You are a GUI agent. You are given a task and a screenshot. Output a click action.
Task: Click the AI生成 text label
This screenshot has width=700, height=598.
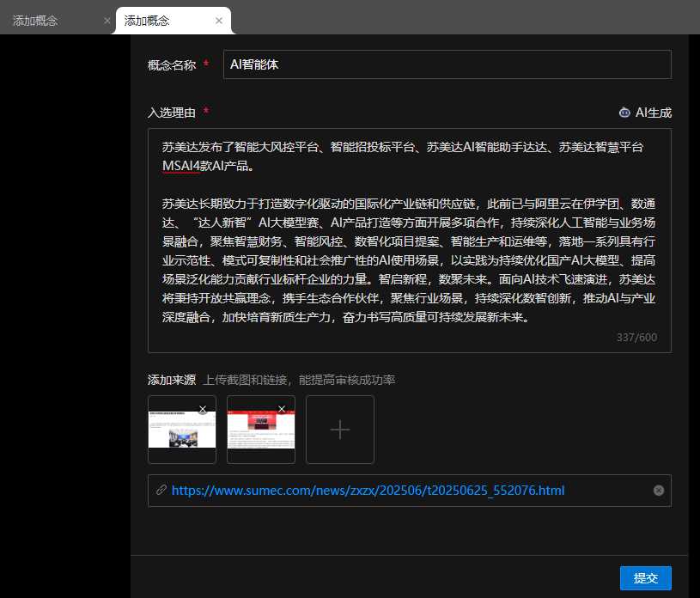(x=654, y=113)
